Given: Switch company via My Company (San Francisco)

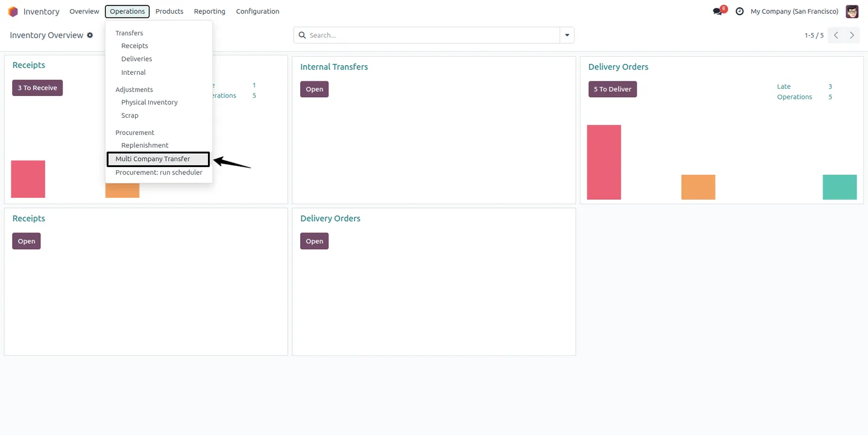Looking at the screenshot, I should pyautogui.click(x=794, y=11).
